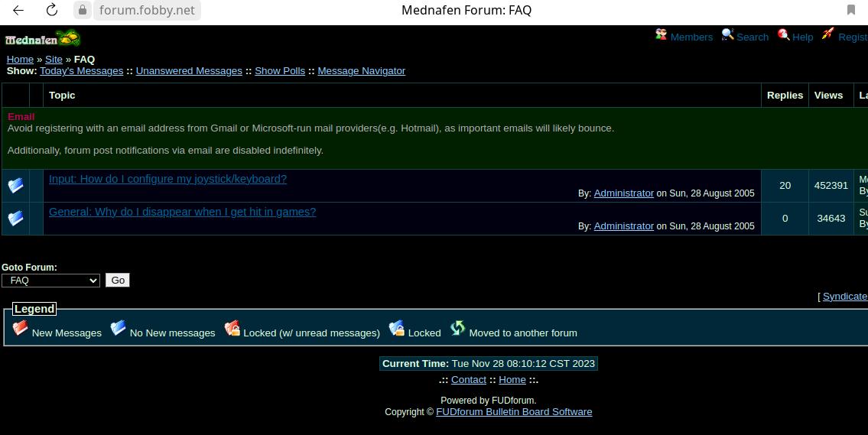This screenshot has height=435, width=868.
Task: Click the Legend heading
Action: (x=34, y=309)
